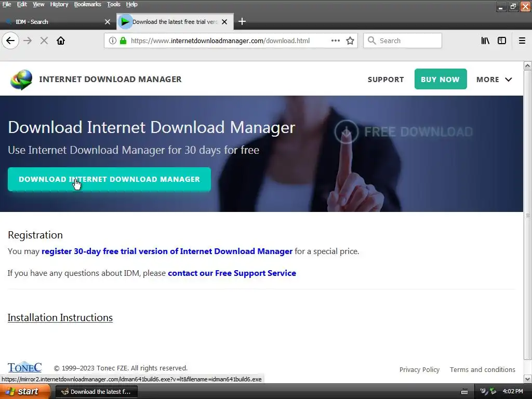Select the Download the latest f... taskbar item
This screenshot has height=399, width=532.
click(x=96, y=392)
